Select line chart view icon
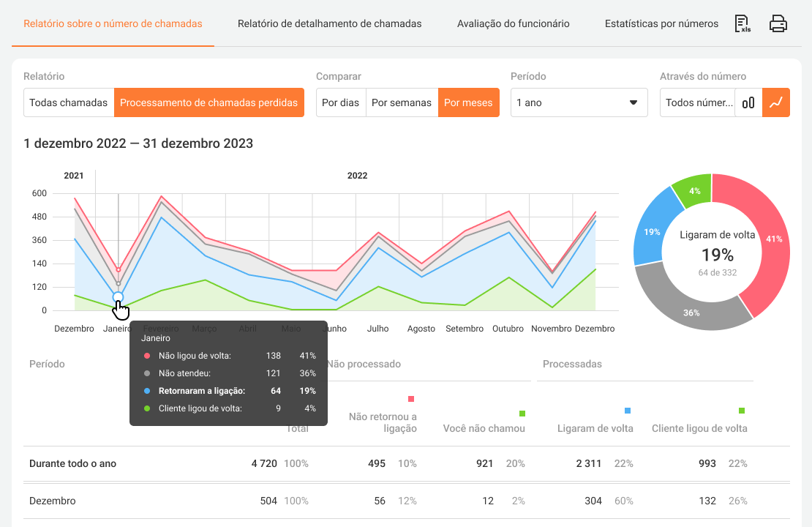812x527 pixels. tap(776, 102)
